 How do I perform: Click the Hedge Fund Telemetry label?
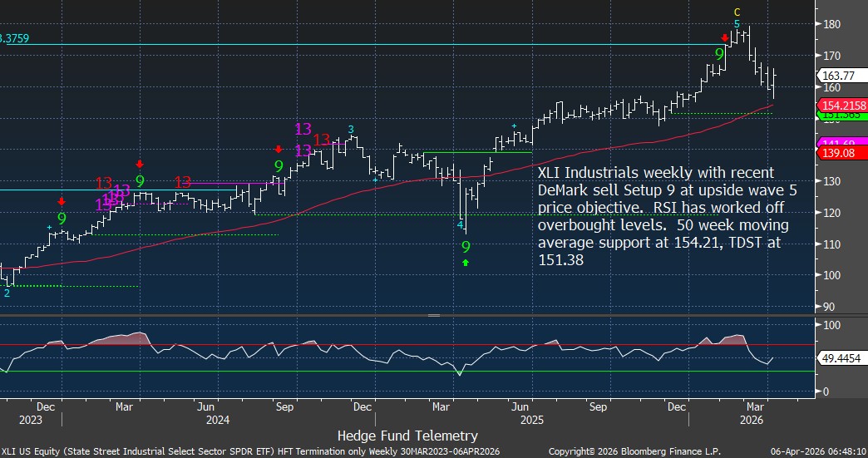pyautogui.click(x=407, y=435)
